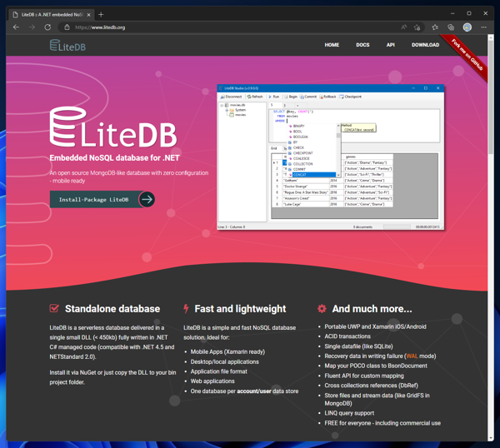This screenshot has width=500, height=448.
Task: Click the large LiteDB hero logo
Action: click(x=113, y=127)
